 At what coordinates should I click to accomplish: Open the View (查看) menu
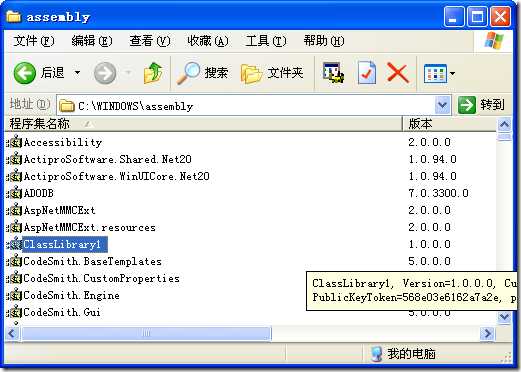150,41
